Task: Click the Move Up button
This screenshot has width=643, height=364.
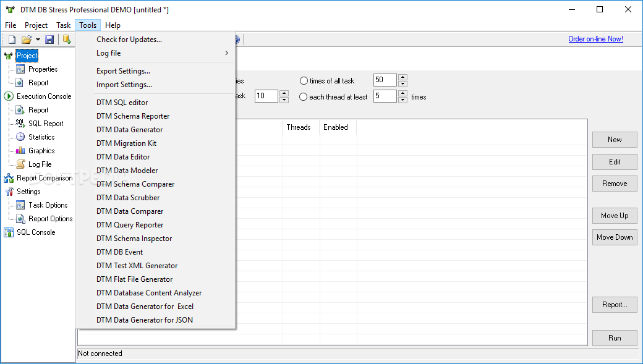Action: pyautogui.click(x=615, y=216)
